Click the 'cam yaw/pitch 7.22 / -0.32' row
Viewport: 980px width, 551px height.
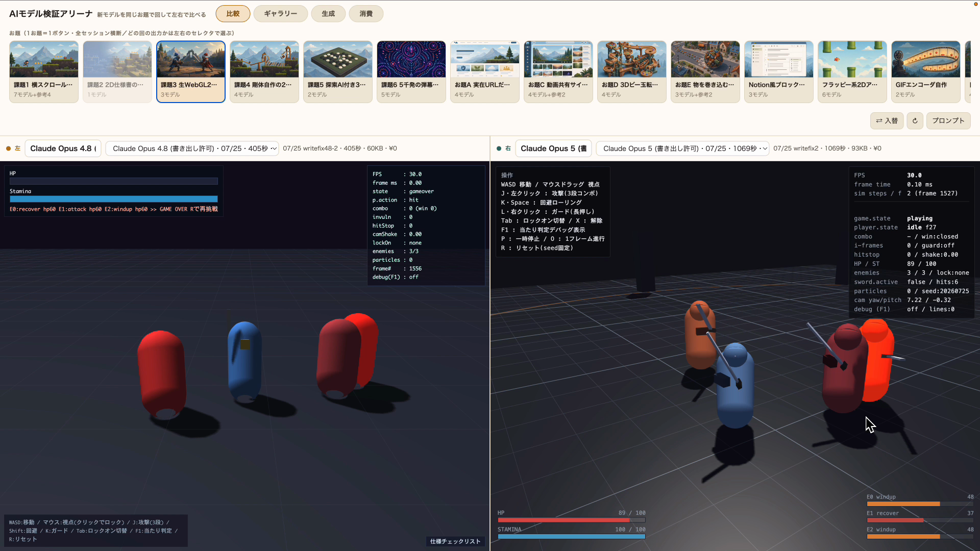coord(902,300)
